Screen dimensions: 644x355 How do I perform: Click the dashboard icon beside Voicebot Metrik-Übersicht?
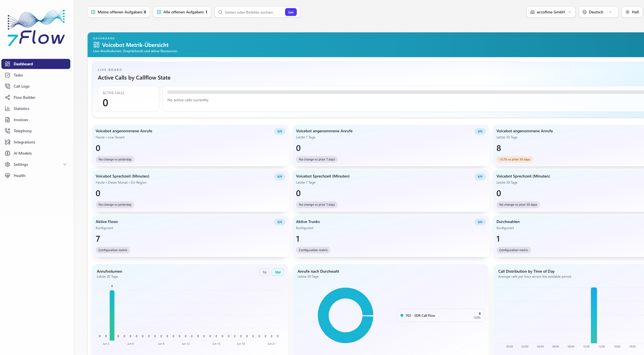pos(97,45)
